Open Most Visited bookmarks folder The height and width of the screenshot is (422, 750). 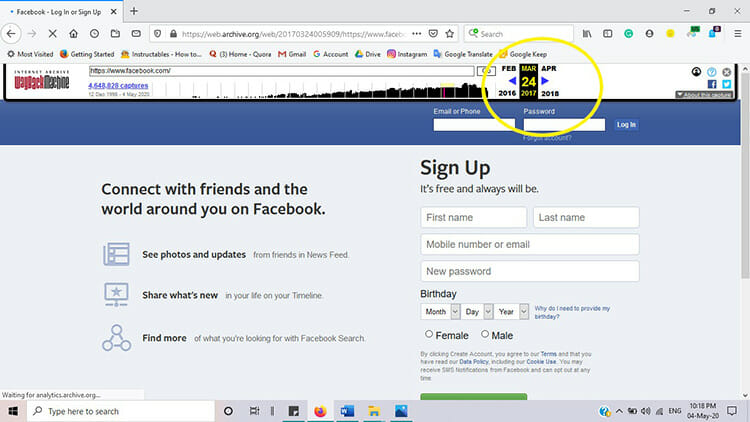coord(30,54)
